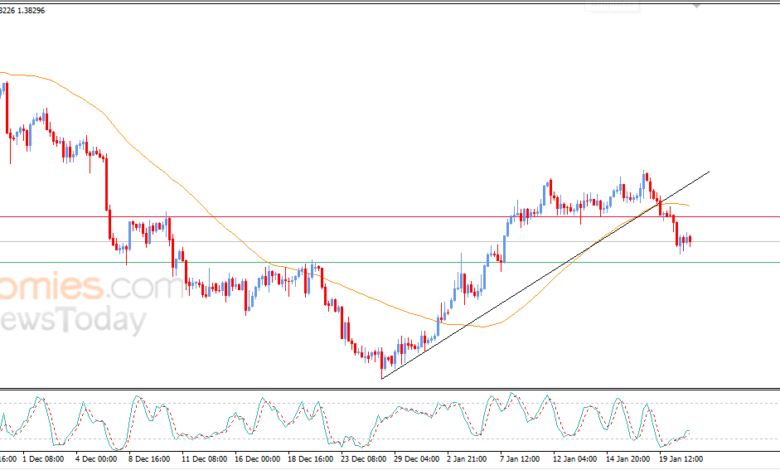Image resolution: width=780 pixels, height=470 pixels.
Task: Click the 18 Dec 16:00 time label
Action: tap(312, 460)
